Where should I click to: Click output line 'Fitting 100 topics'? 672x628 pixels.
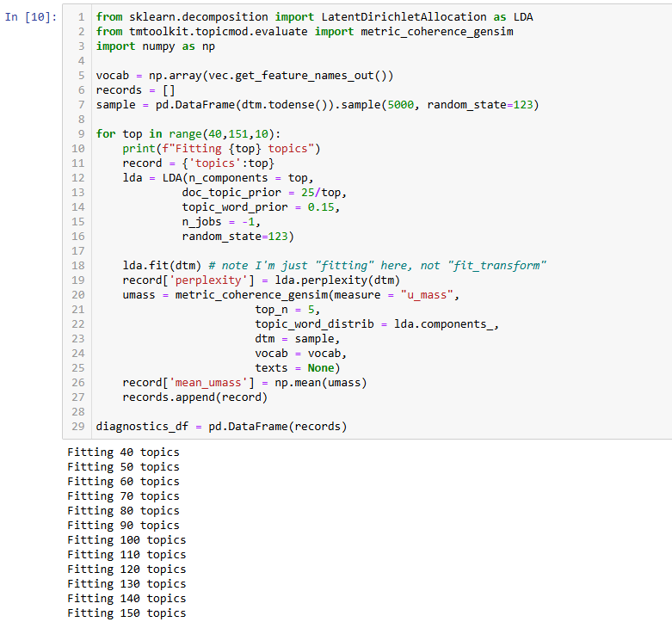pyautogui.click(x=126, y=539)
